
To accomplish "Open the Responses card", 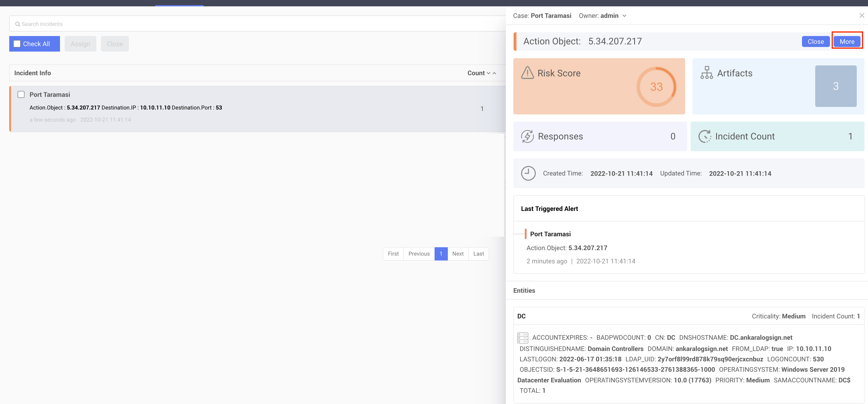I will click(600, 136).
